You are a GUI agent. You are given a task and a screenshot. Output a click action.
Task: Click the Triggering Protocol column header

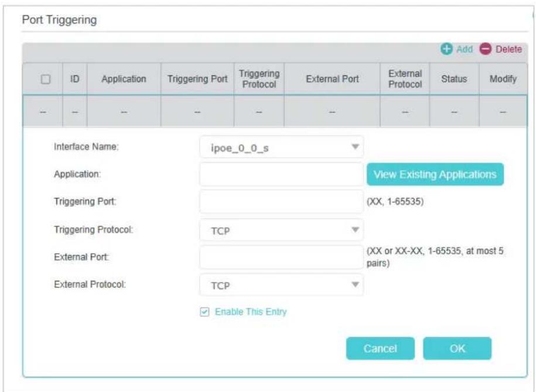259,79
